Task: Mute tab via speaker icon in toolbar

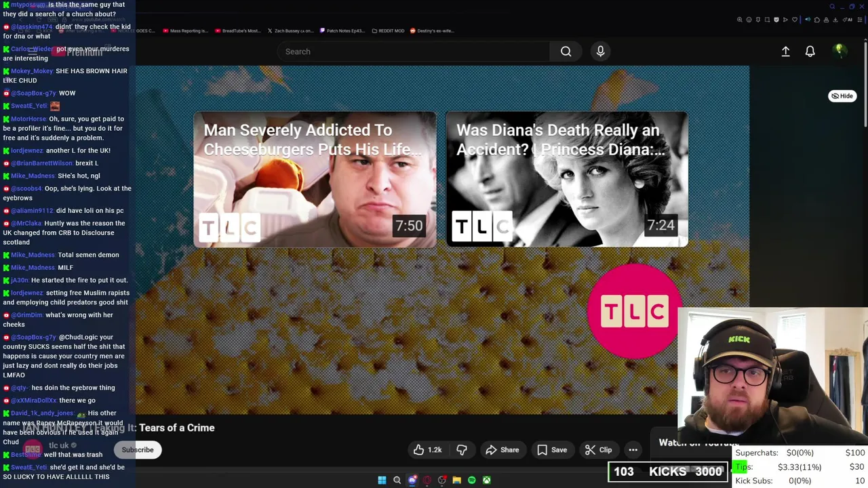Action: point(808,20)
